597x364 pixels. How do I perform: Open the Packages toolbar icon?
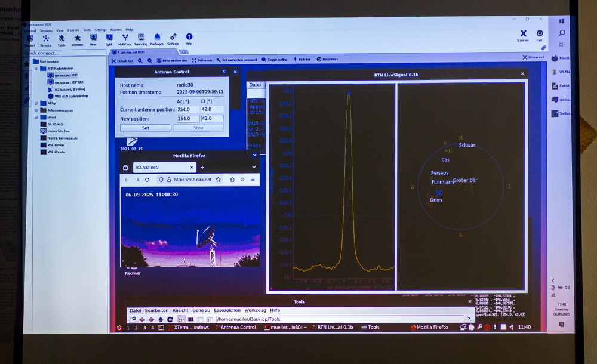coord(157,39)
